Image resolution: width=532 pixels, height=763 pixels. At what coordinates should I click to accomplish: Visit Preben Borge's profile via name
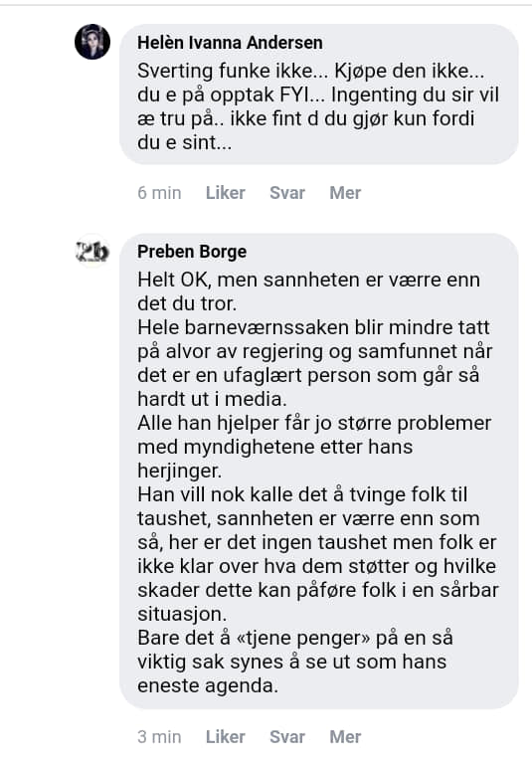(192, 252)
